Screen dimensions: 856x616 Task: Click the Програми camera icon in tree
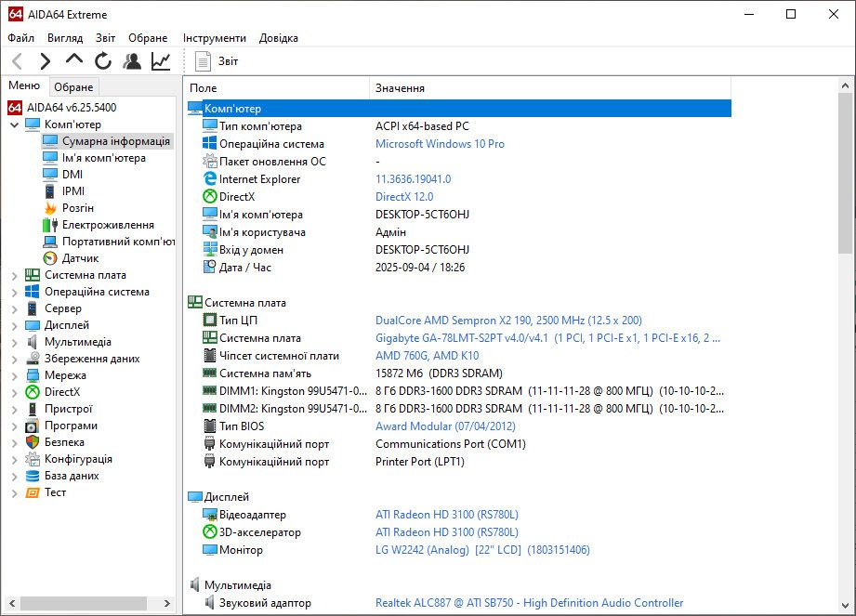(x=33, y=426)
